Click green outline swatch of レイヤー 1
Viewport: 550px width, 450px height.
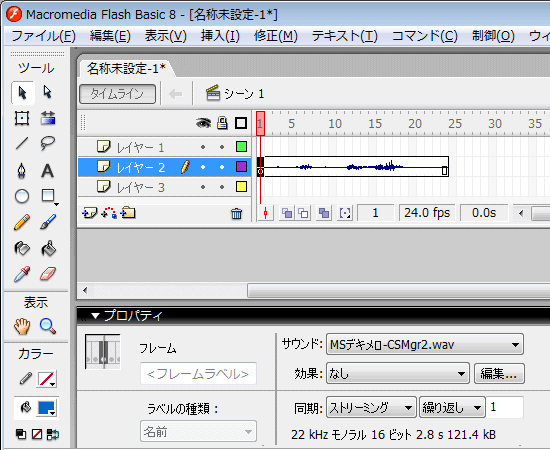coord(241,147)
